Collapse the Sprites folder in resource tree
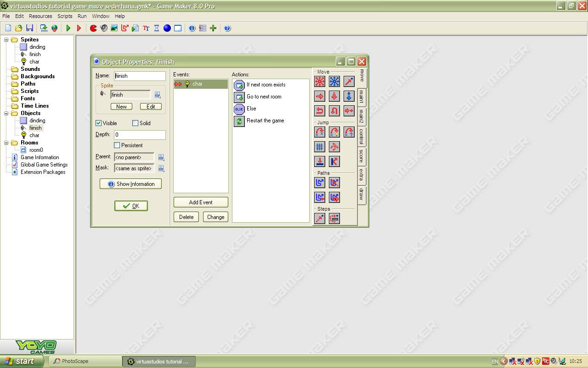 click(x=6, y=40)
